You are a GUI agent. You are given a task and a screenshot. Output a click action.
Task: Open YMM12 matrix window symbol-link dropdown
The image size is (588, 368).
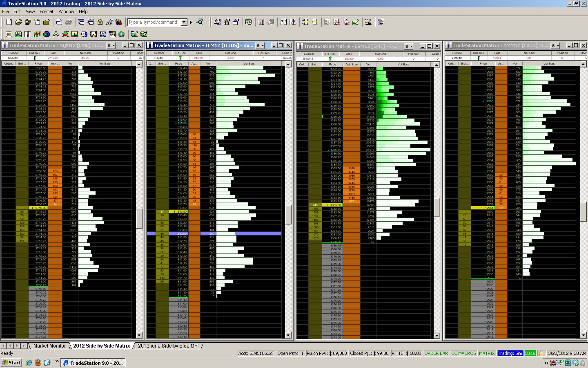click(555, 45)
